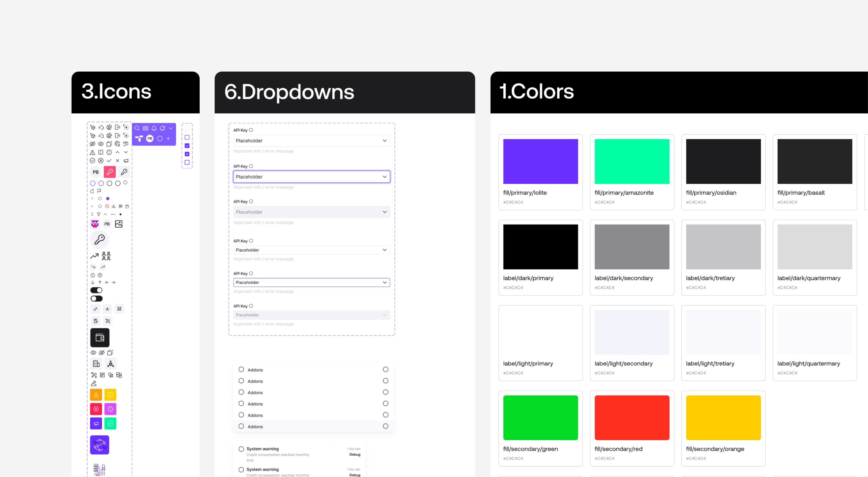Click the red prohibited circle icon
The height and width of the screenshot is (477, 868).
[x=107, y=206]
